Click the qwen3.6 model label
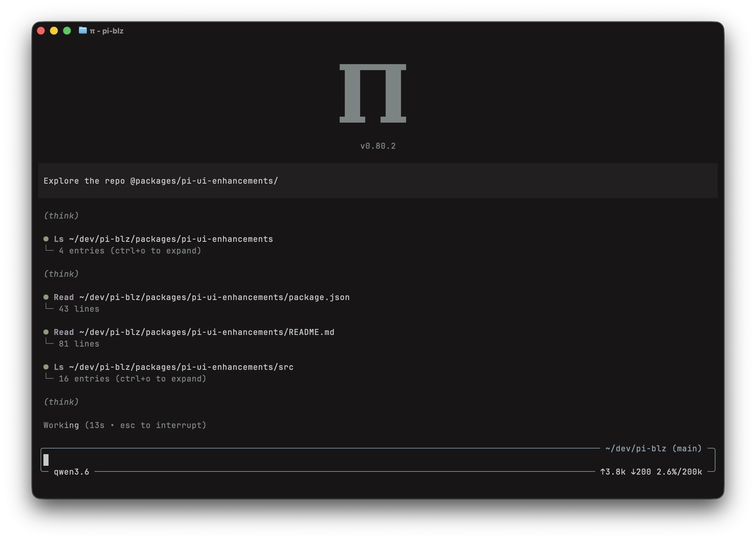The width and height of the screenshot is (756, 541). click(x=72, y=472)
